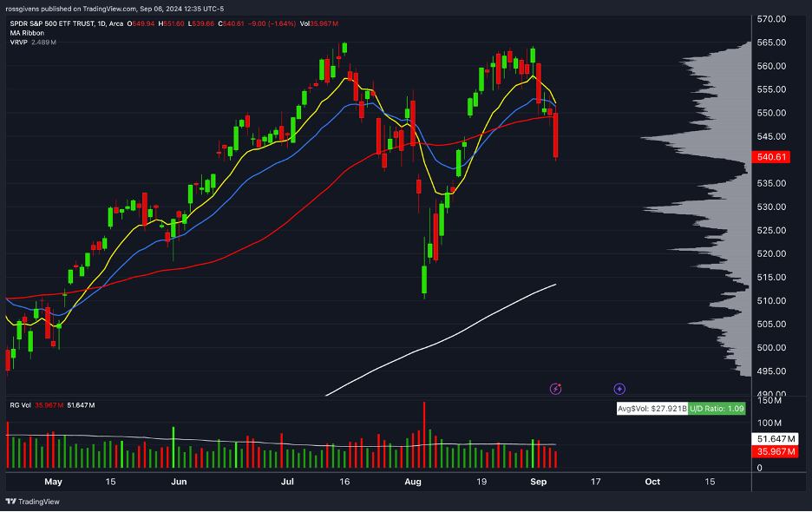Click the 505.00 price axis label
The width and height of the screenshot is (812, 512).
[771, 324]
